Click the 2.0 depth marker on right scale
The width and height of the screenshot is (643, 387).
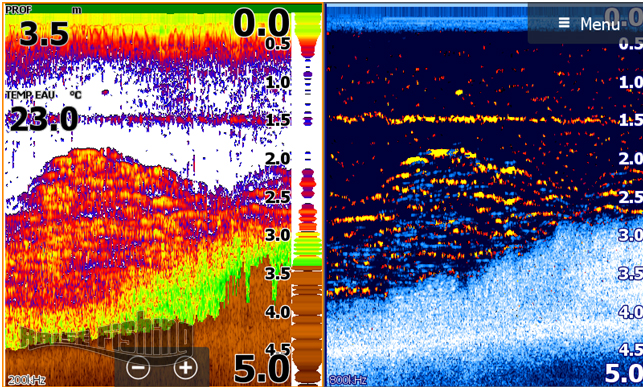(x=630, y=159)
